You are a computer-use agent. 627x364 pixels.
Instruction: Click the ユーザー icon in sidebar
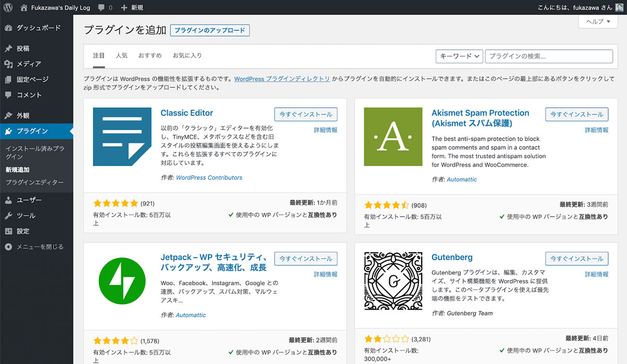tap(8, 200)
